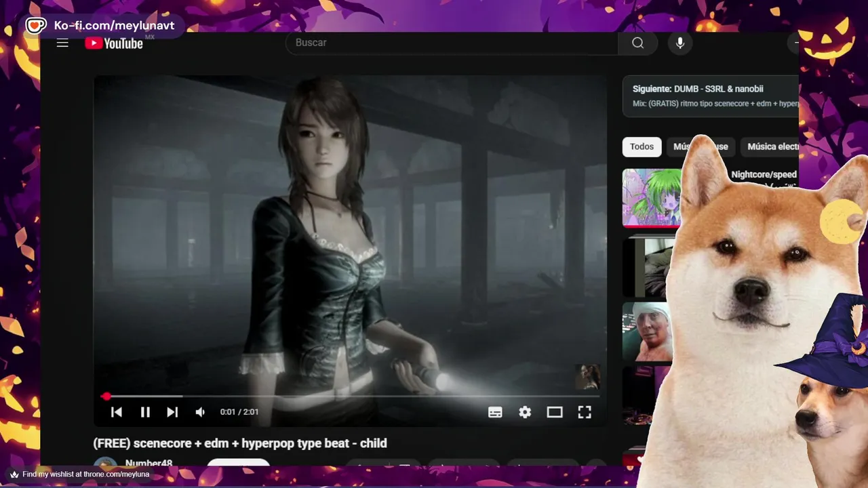Click the video title scenecore type beat
This screenshot has width=868, height=488.
(240, 443)
